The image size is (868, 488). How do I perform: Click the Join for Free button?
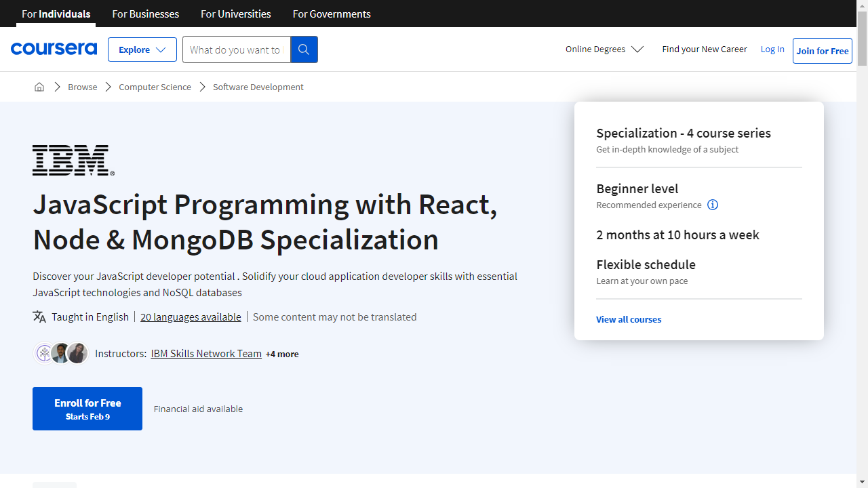click(x=823, y=51)
